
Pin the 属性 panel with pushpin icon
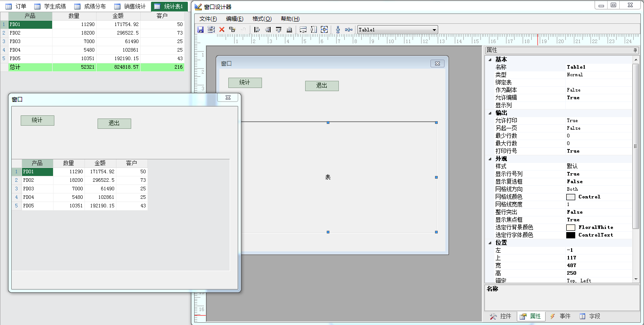click(635, 50)
